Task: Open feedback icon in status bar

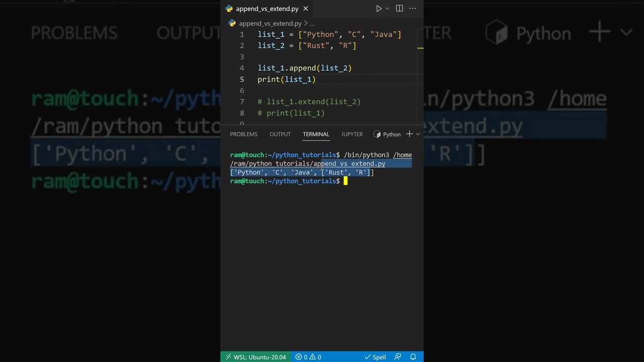Action: (398, 357)
